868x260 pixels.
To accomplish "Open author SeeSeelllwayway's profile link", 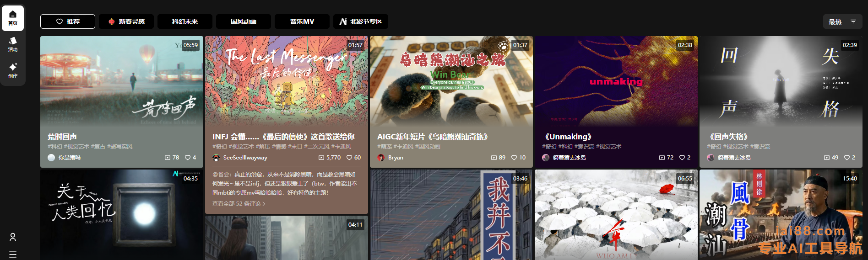I will pos(245,158).
